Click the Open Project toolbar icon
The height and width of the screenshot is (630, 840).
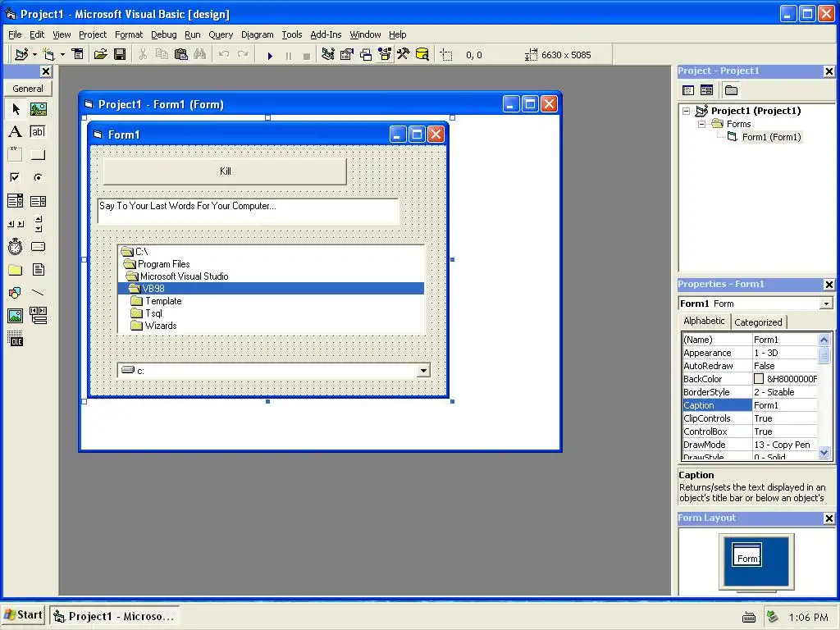[100, 55]
